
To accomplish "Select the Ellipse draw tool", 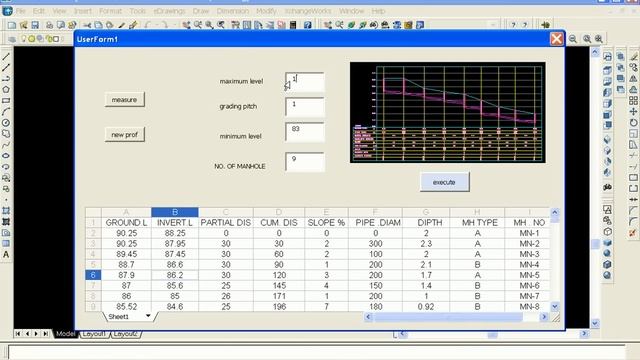I will [x=6, y=156].
